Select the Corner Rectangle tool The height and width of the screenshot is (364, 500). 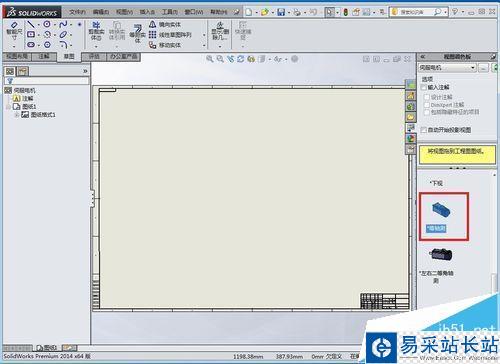tap(31, 34)
